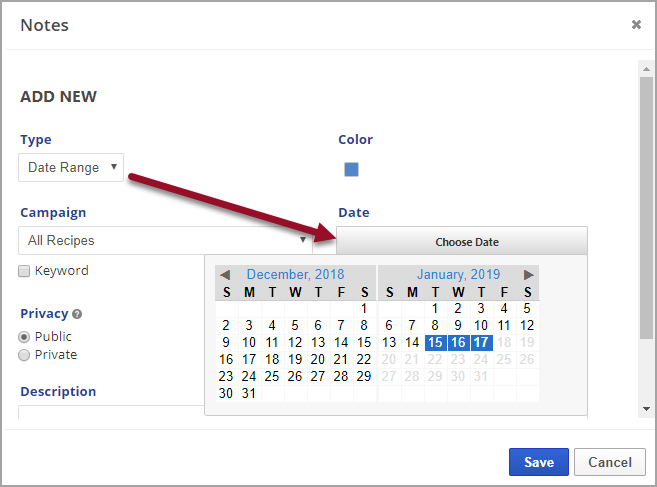Viewport: 657px width, 487px height.
Task: Select January 17 in the calendar
Action: 481,342
